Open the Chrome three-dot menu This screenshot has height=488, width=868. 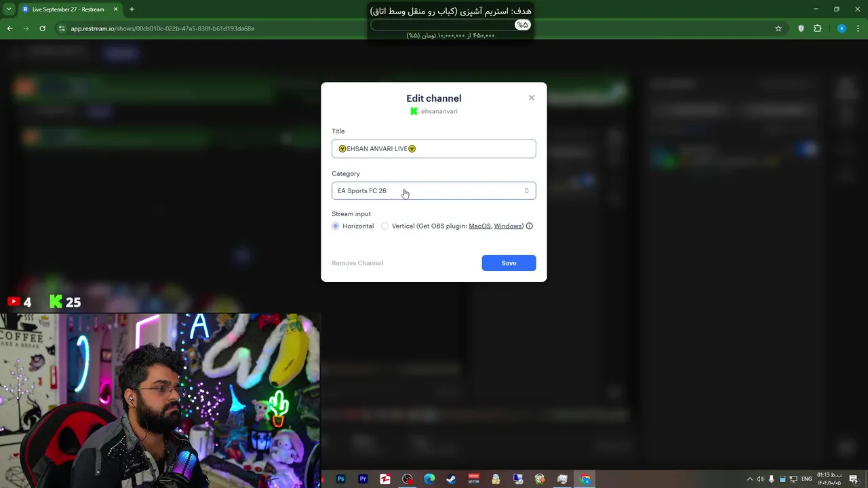click(x=859, y=28)
